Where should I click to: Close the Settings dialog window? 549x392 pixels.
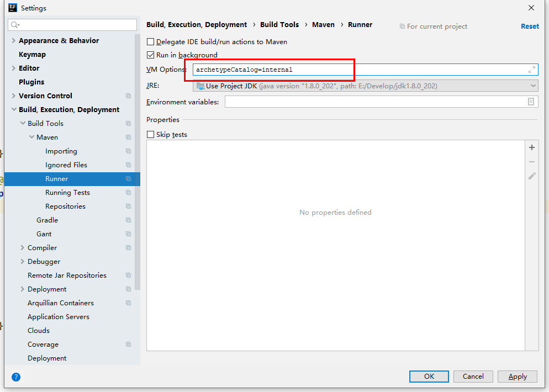(531, 8)
